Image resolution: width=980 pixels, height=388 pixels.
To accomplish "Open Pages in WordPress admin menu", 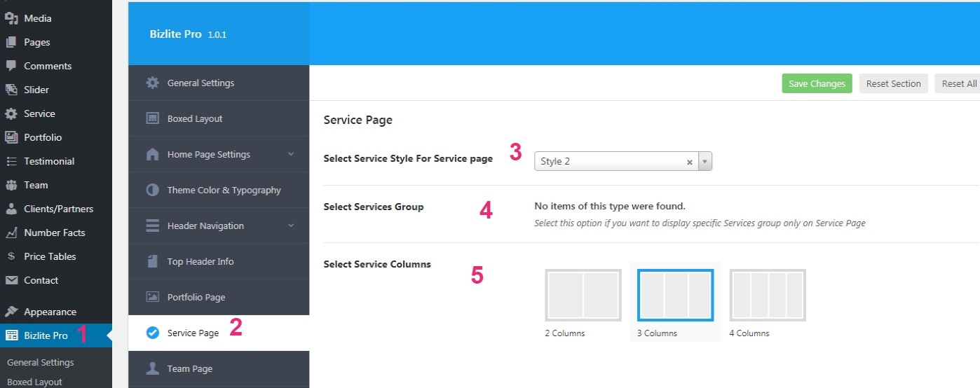I will coord(56,42).
